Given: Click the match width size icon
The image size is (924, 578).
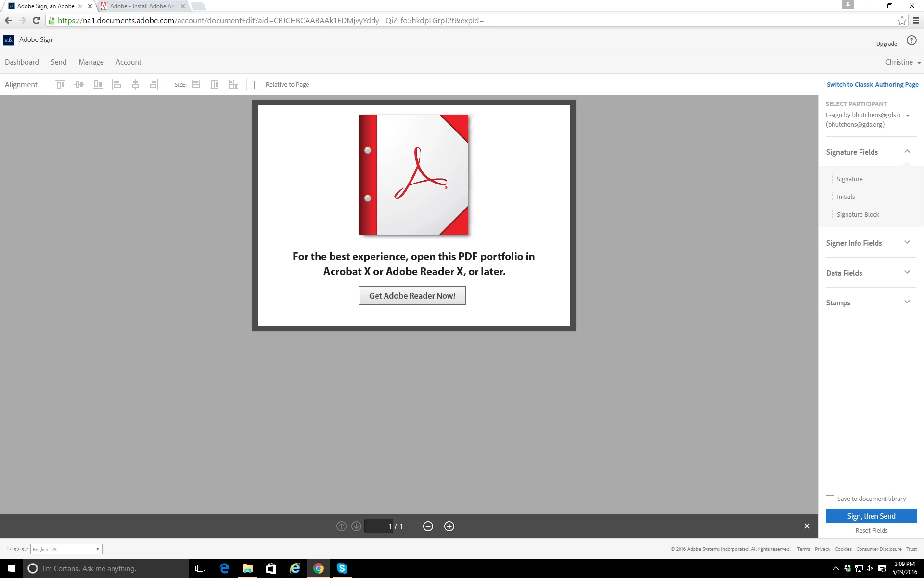Looking at the screenshot, I should [x=196, y=85].
